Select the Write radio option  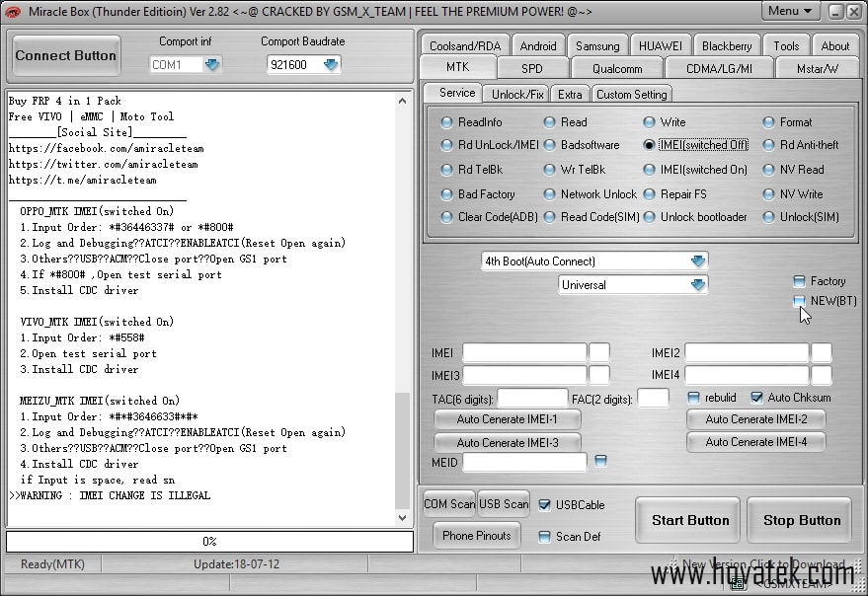[649, 121]
